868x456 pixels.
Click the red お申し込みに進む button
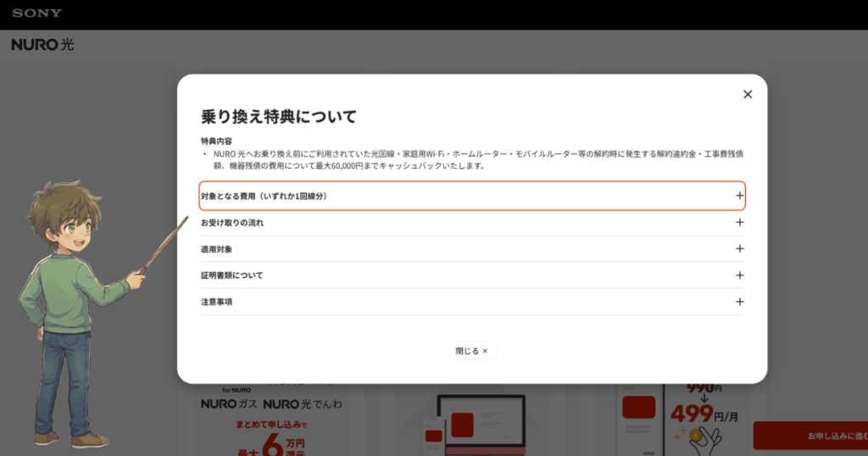click(810, 436)
